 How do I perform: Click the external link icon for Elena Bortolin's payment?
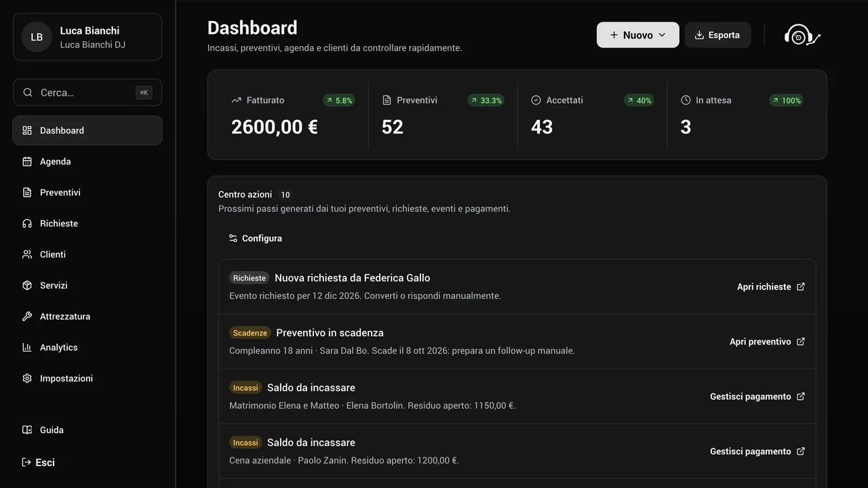[801, 396]
